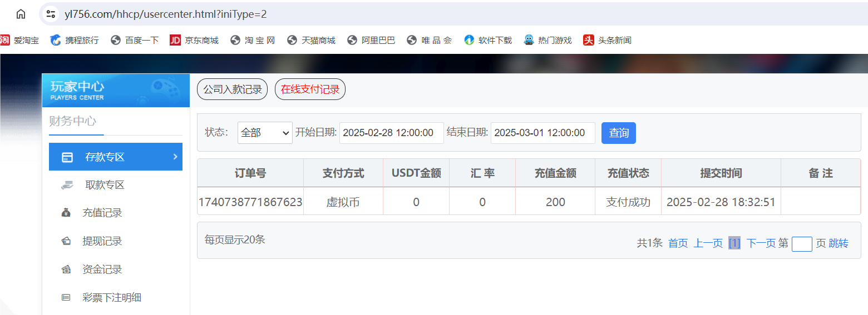Click the 资金记录 icon
The width and height of the screenshot is (868, 315).
coord(66,269)
